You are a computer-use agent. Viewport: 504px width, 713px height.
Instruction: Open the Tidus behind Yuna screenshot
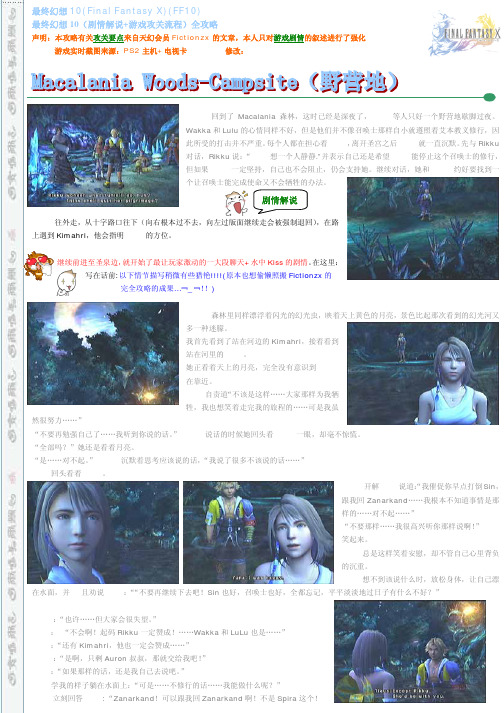(x=258, y=532)
